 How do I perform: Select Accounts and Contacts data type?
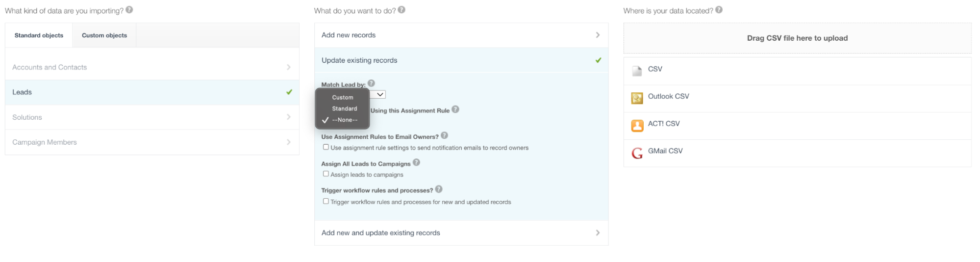point(152,67)
